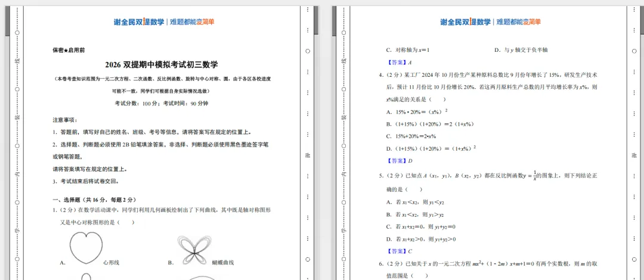Viewport: 644px width, 280px height.
Task: Click option 'B.（1+15%）（1+20%）=2（1+x%）'
Action: pyautogui.click(x=431, y=124)
